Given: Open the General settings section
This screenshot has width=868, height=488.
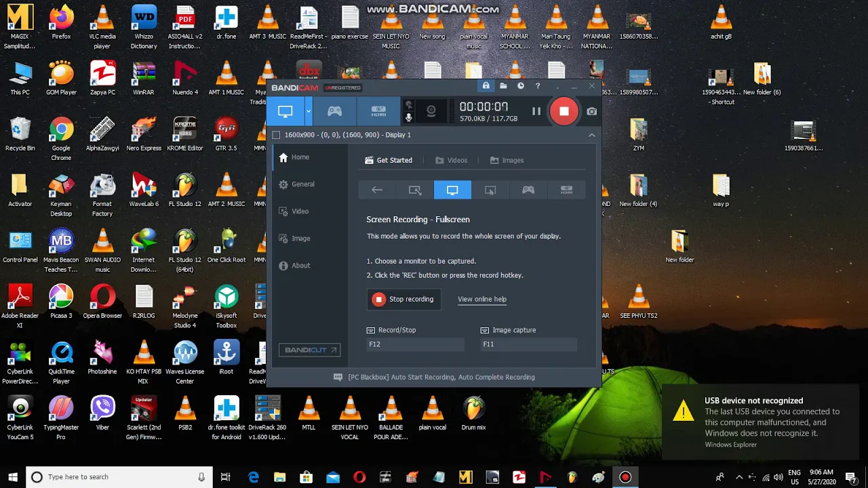Looking at the screenshot, I should point(311,184).
